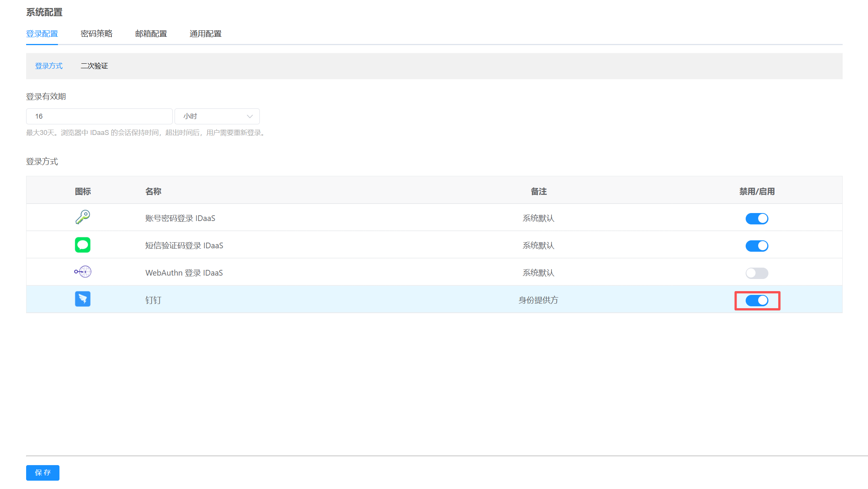
Task: Click the 禁用/启用 column header
Action: pyautogui.click(x=757, y=191)
